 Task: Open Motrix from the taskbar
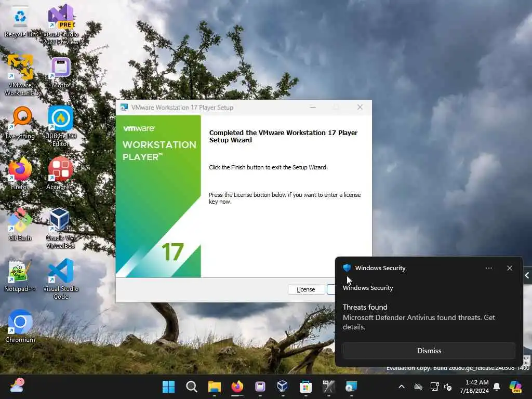coord(260,387)
